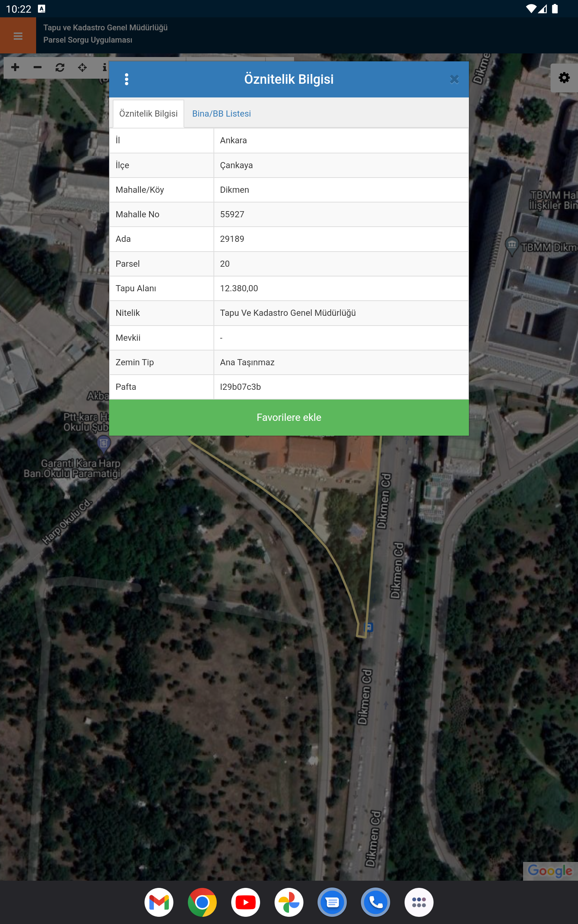
Task: Tap the Garanti Kara Harp Okulu ATM pin
Action: [x=104, y=444]
